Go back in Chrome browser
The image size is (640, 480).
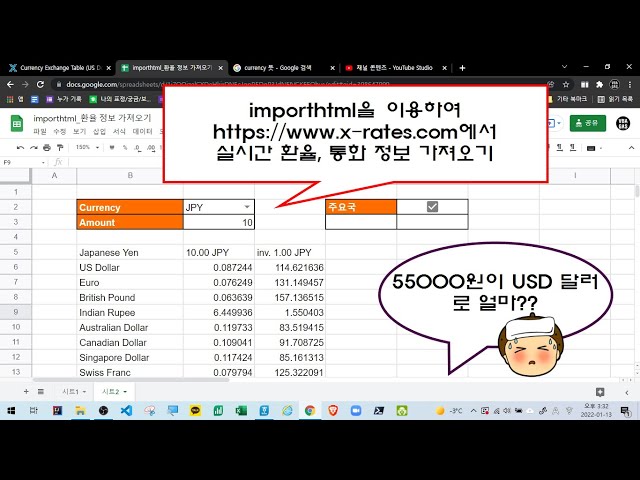click(x=10, y=84)
